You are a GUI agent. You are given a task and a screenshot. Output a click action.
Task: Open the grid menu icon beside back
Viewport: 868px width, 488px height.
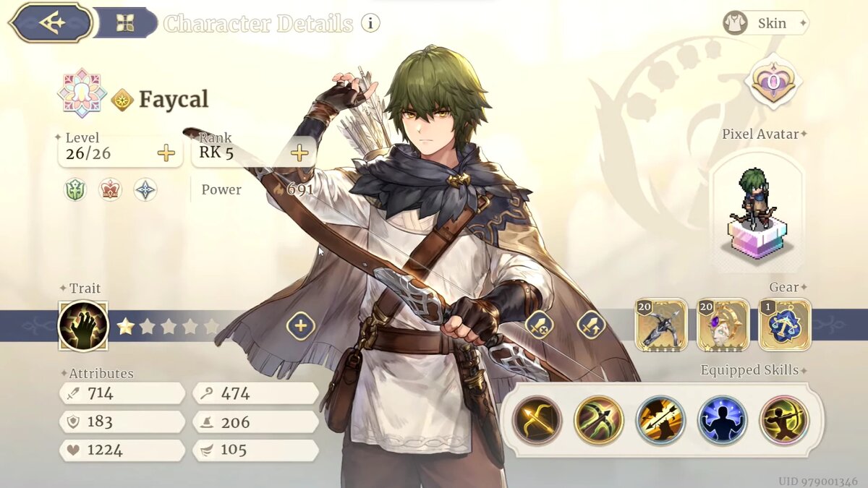point(125,23)
